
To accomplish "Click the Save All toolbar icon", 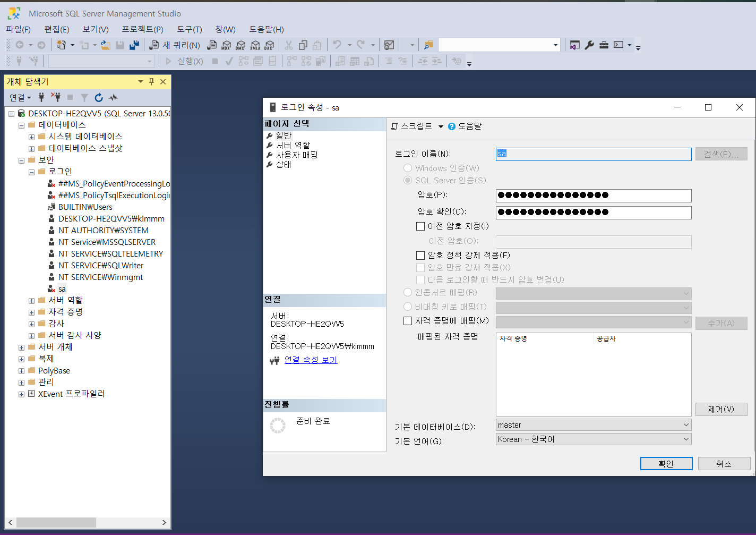I will coord(134,45).
